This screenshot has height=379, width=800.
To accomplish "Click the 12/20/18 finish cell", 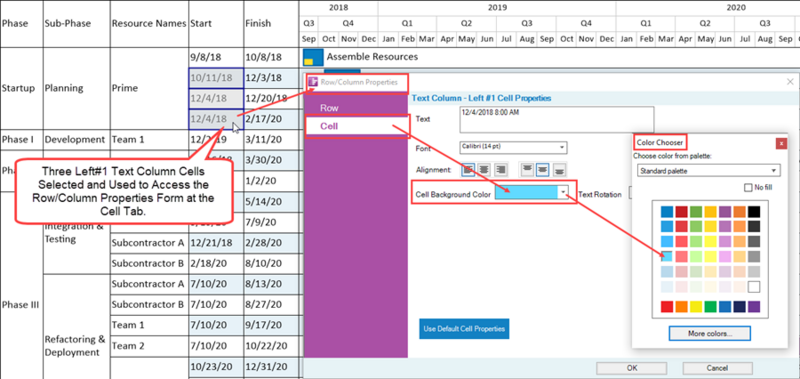I will (x=271, y=98).
